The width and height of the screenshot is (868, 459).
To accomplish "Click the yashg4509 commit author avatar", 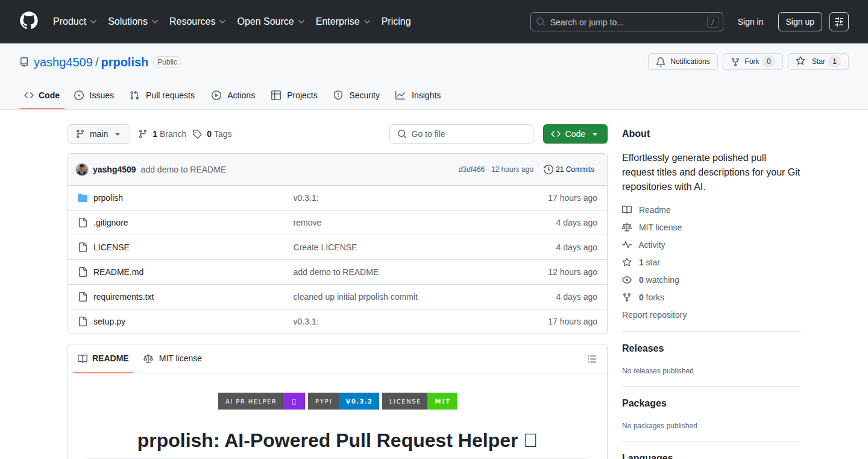I will coord(82,169).
